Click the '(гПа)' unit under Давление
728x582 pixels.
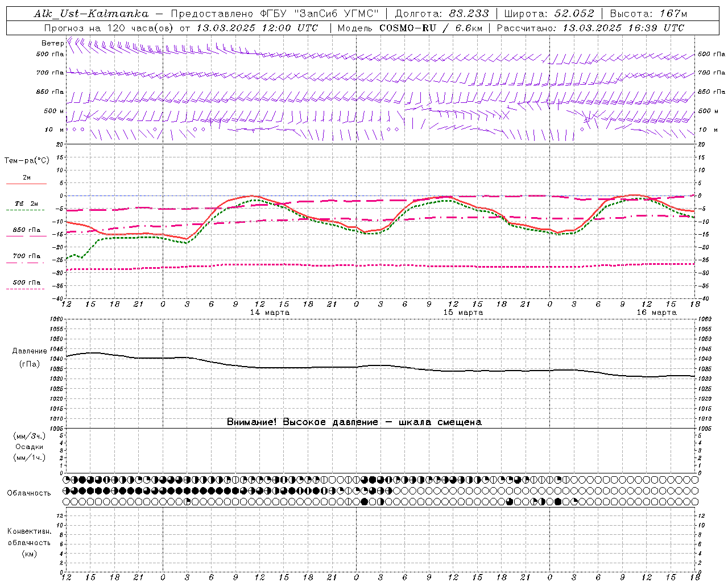coord(29,364)
